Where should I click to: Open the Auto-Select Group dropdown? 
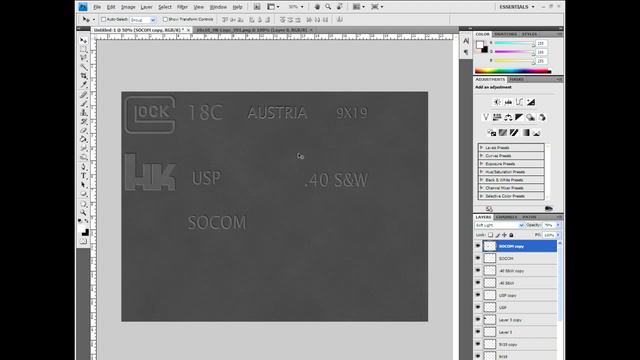(x=143, y=20)
